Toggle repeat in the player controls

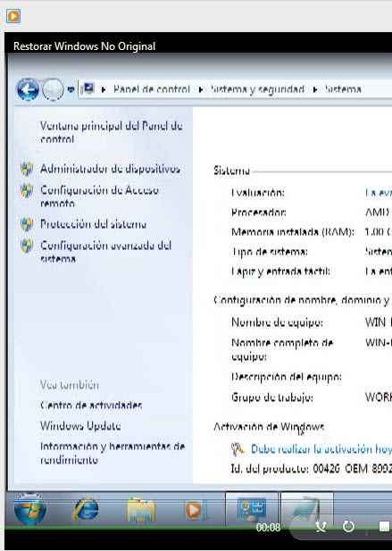coord(348,526)
